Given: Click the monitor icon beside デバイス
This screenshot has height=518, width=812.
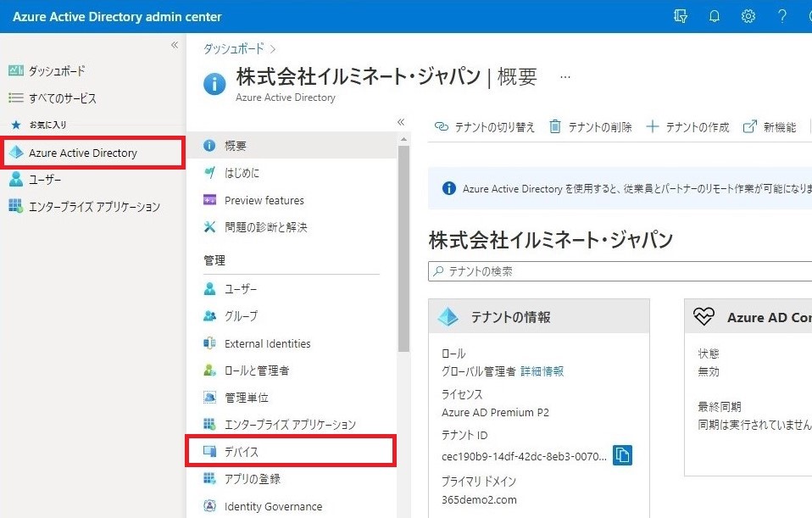Looking at the screenshot, I should point(209,451).
